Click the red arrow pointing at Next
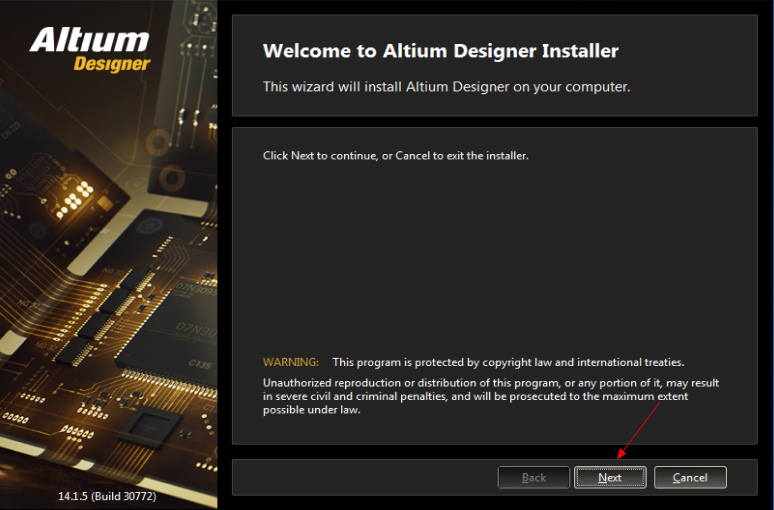The image size is (774, 510). [640, 428]
